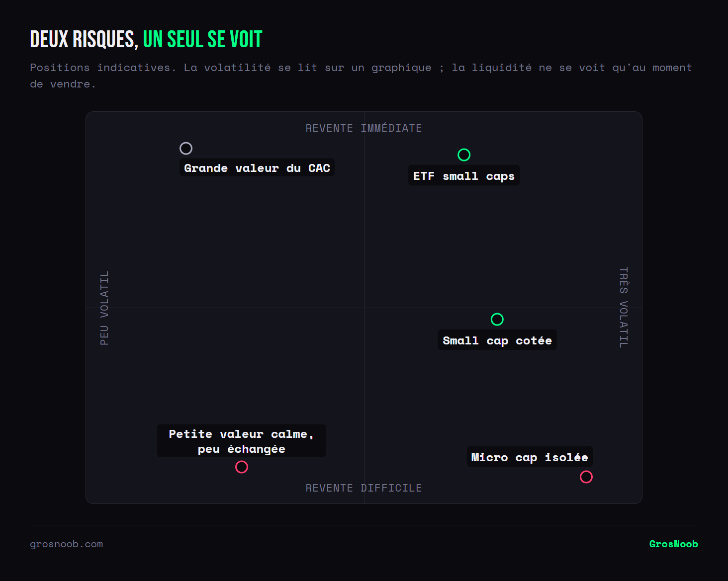The height and width of the screenshot is (581, 728).
Task: Click the 'TRÈS VOLATIL' axis label
Action: [624, 308]
